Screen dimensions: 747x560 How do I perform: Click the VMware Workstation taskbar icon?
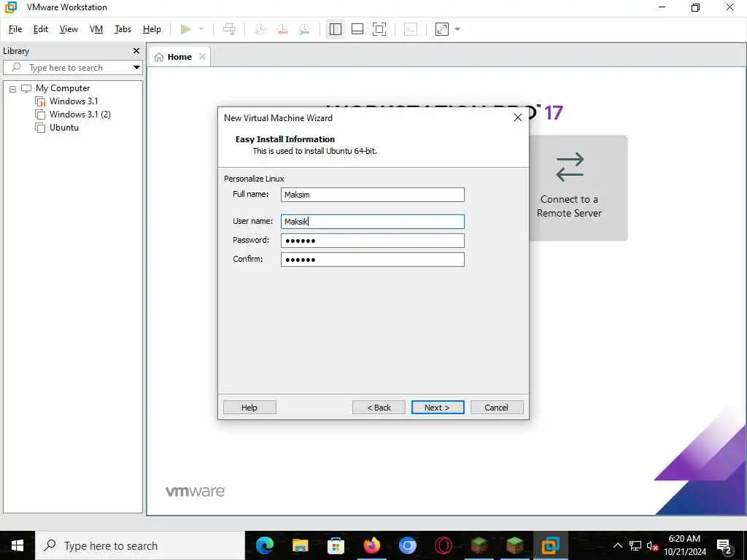click(x=550, y=545)
